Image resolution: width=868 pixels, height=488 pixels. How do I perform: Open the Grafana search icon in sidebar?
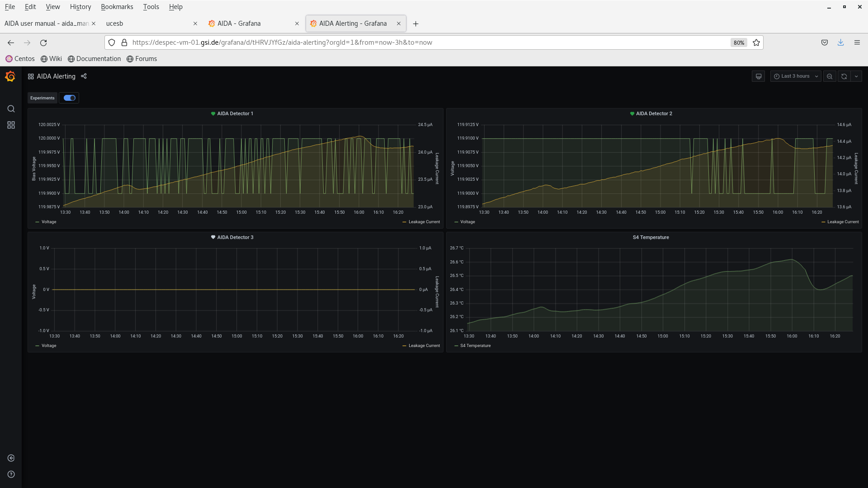coord(11,109)
